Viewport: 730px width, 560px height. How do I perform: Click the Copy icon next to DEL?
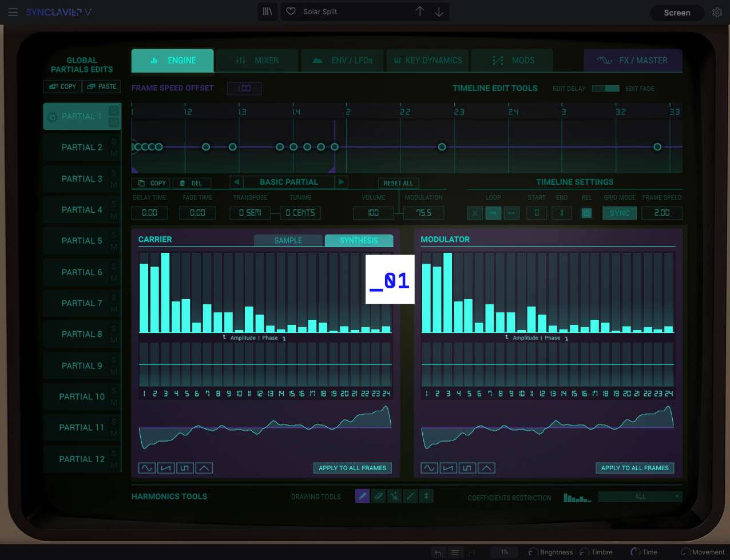(x=150, y=182)
